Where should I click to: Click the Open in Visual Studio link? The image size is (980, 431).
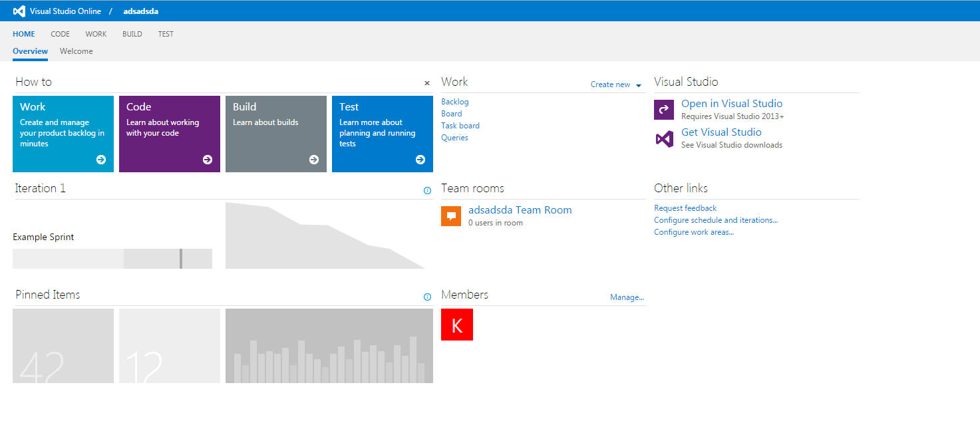(732, 104)
